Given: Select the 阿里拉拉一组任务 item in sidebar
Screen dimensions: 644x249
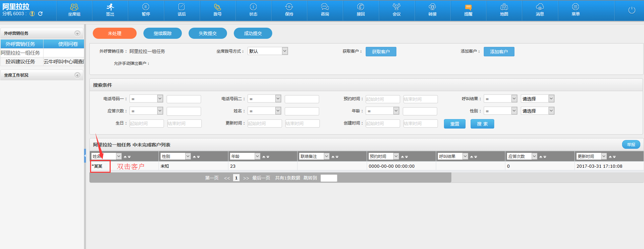Looking at the screenshot, I should (x=21, y=53).
